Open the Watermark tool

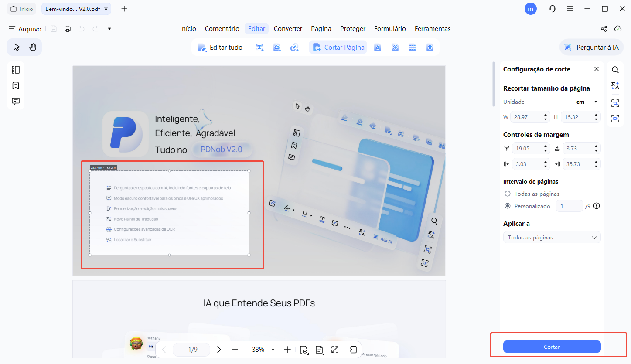(x=377, y=47)
